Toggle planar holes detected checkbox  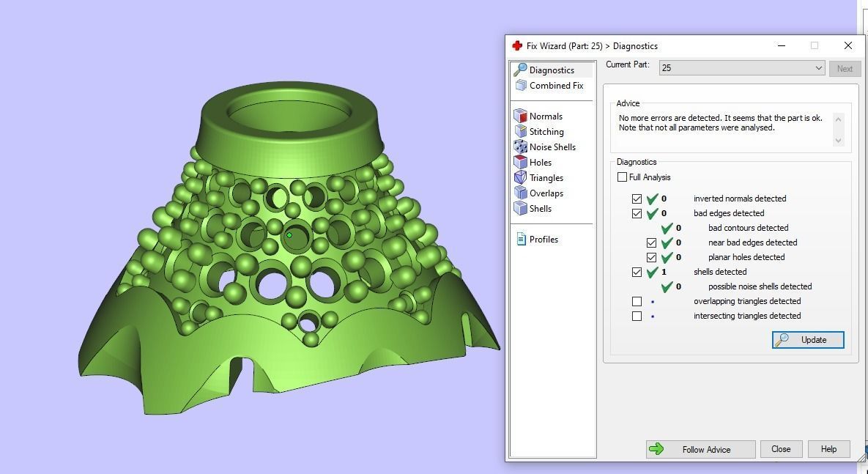(x=651, y=257)
